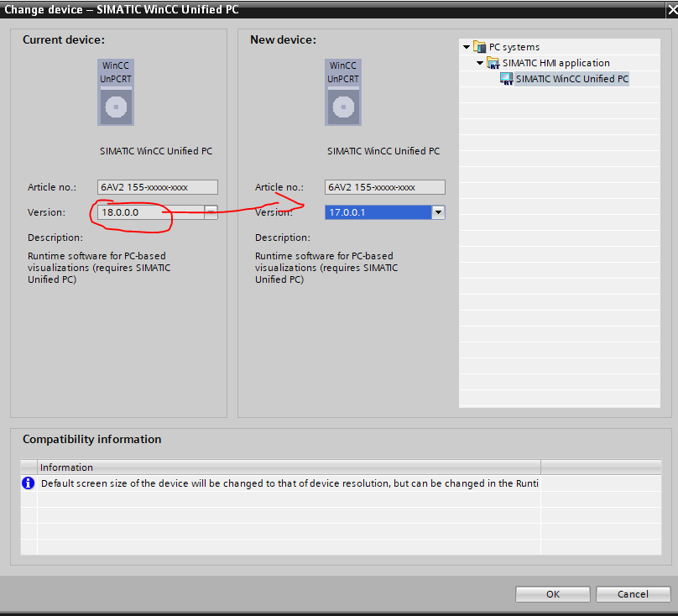Viewport: 678px width, 616px height.
Task: Click the New device description text
Action: 326,268
